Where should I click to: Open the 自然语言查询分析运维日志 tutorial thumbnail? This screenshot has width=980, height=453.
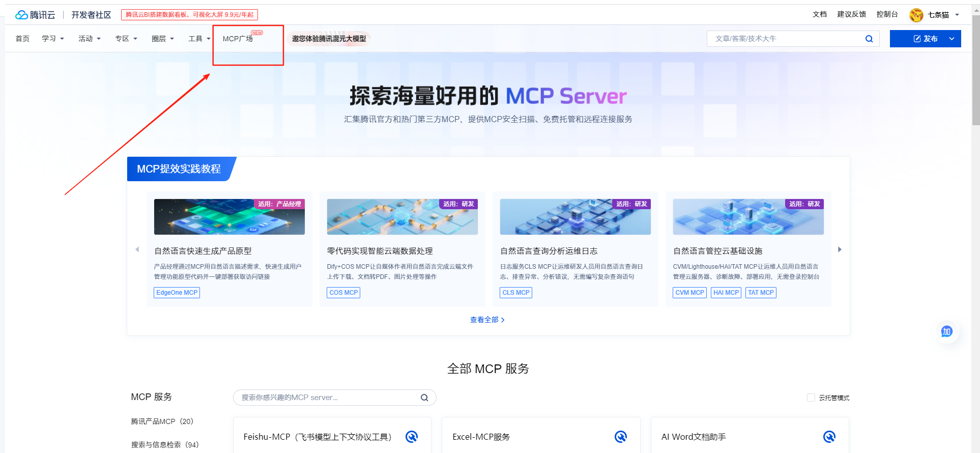click(575, 217)
